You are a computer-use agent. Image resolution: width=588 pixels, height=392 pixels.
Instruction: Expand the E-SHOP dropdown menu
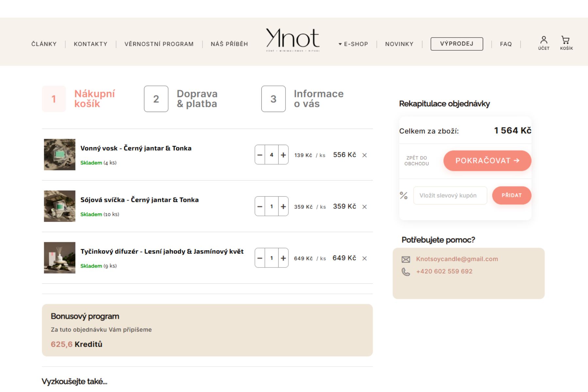(x=353, y=44)
